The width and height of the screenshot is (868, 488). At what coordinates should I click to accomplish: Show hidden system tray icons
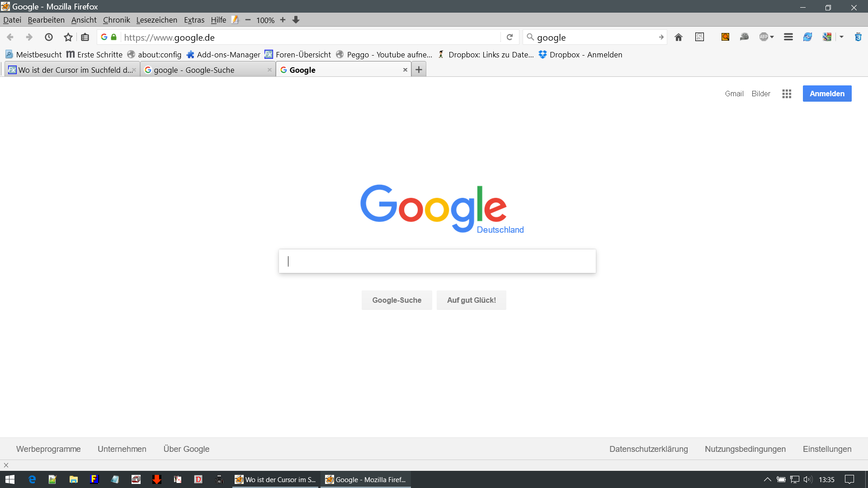pyautogui.click(x=767, y=479)
